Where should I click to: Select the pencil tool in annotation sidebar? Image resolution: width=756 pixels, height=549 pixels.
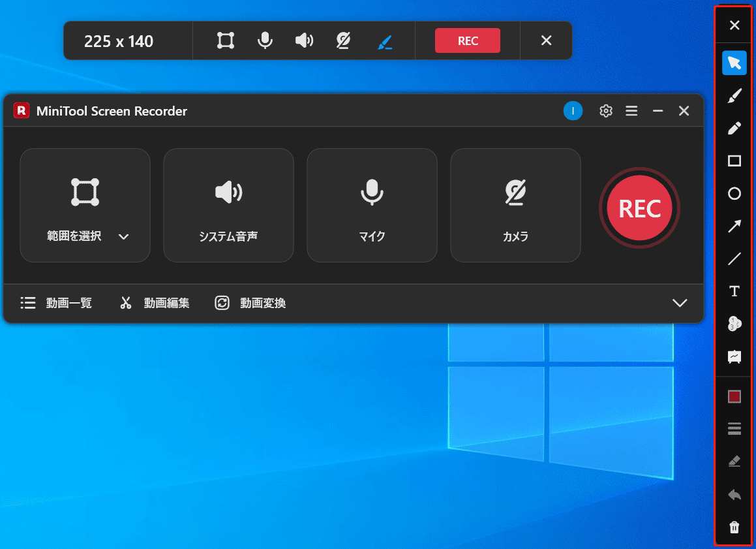tap(734, 129)
